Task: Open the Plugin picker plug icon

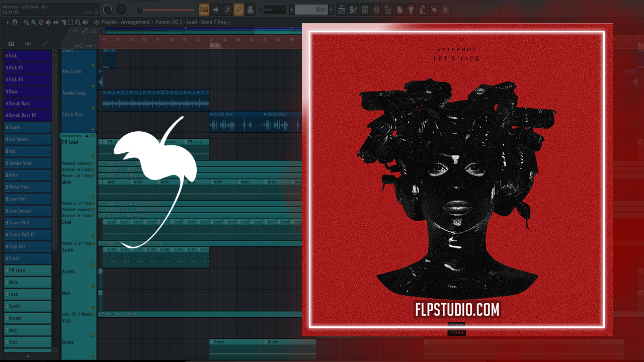Action: tap(411, 9)
